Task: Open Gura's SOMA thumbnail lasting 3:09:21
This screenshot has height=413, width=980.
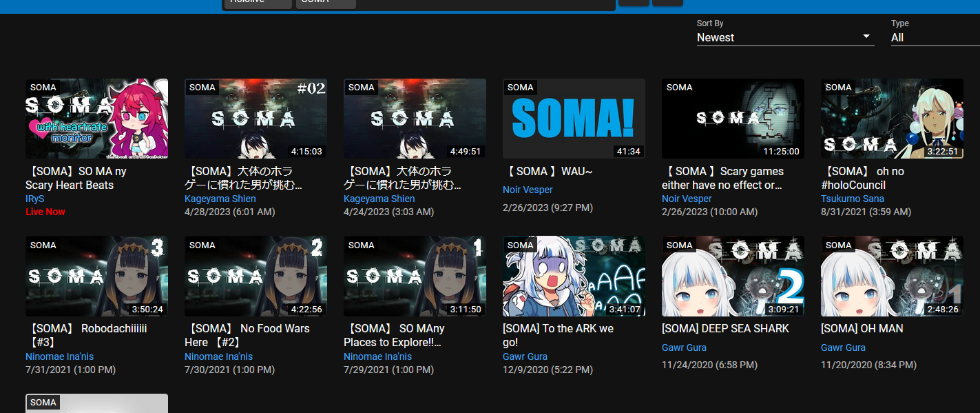Action: [x=733, y=276]
